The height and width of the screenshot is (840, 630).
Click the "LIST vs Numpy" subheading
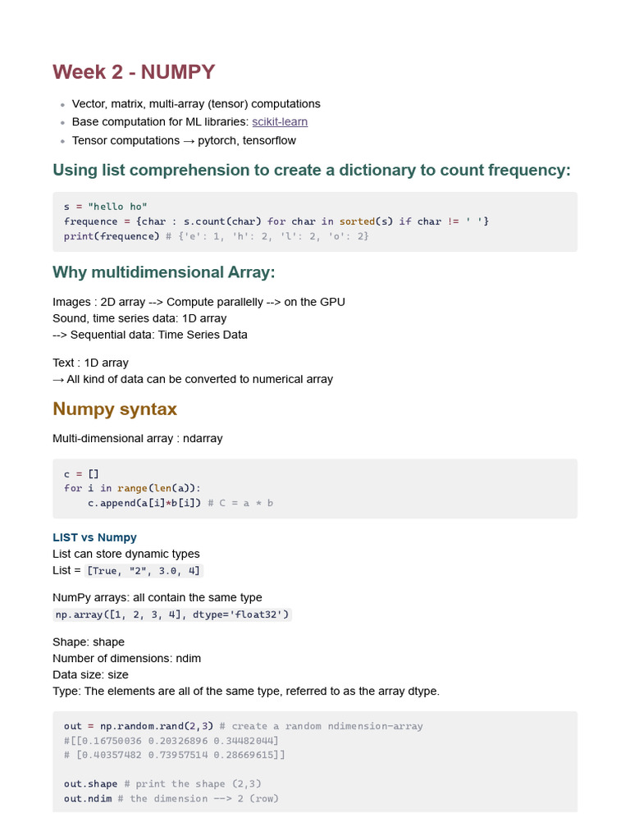pyautogui.click(x=94, y=537)
